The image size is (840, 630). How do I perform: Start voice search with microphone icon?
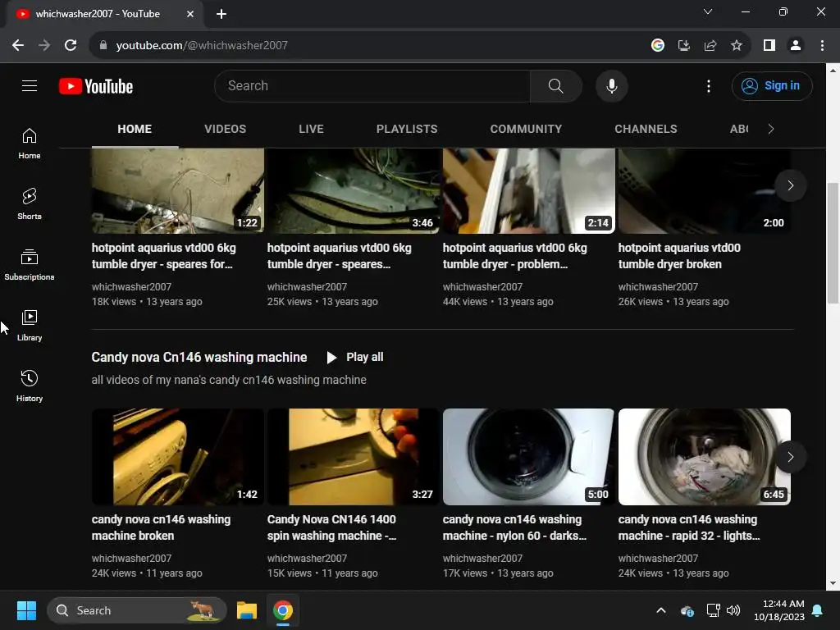[x=611, y=85]
